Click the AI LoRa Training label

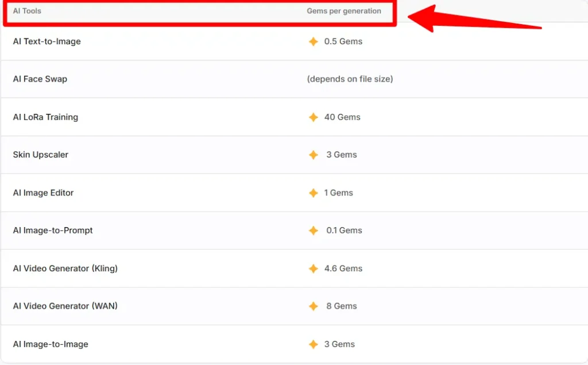click(x=45, y=117)
